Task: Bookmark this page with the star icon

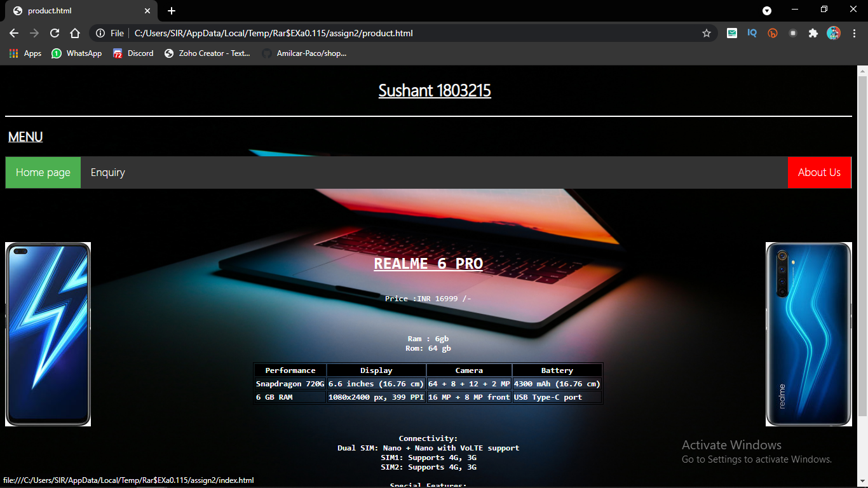Action: tap(707, 33)
